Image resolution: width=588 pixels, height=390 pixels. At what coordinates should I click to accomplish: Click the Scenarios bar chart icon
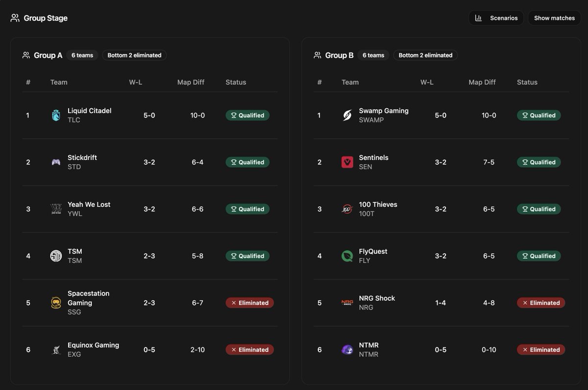[x=479, y=18]
